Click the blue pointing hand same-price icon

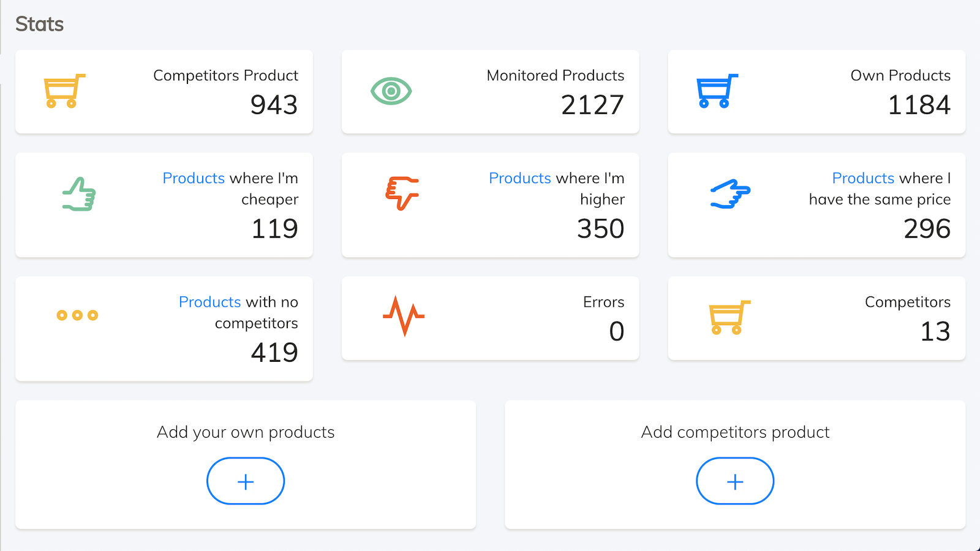pyautogui.click(x=730, y=194)
